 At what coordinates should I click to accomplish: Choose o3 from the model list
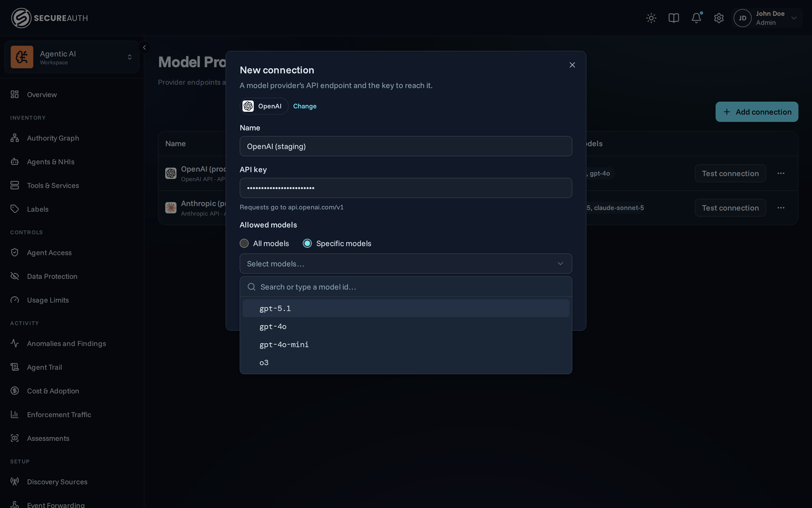pos(406,362)
